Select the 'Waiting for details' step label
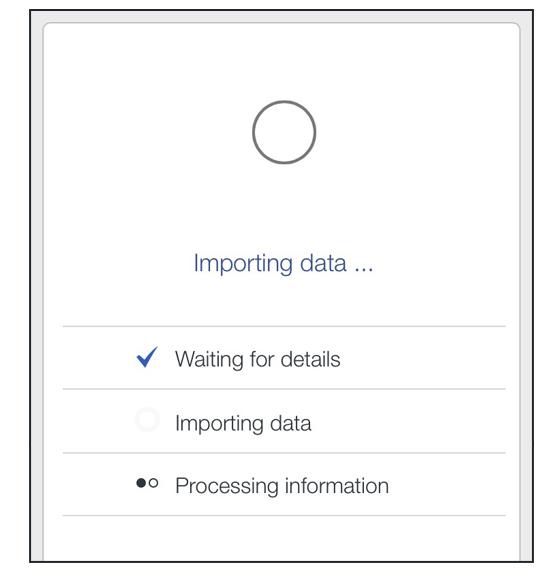The image size is (545, 569). pyautogui.click(x=258, y=359)
